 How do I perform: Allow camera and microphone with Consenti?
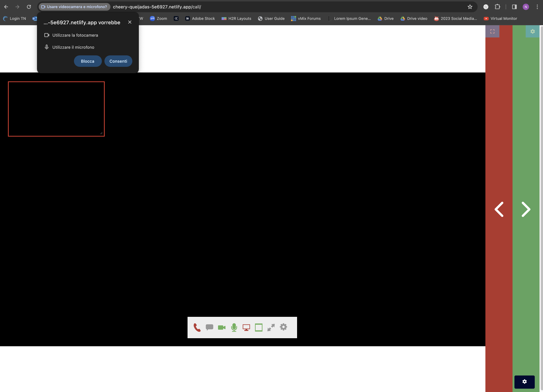(118, 61)
